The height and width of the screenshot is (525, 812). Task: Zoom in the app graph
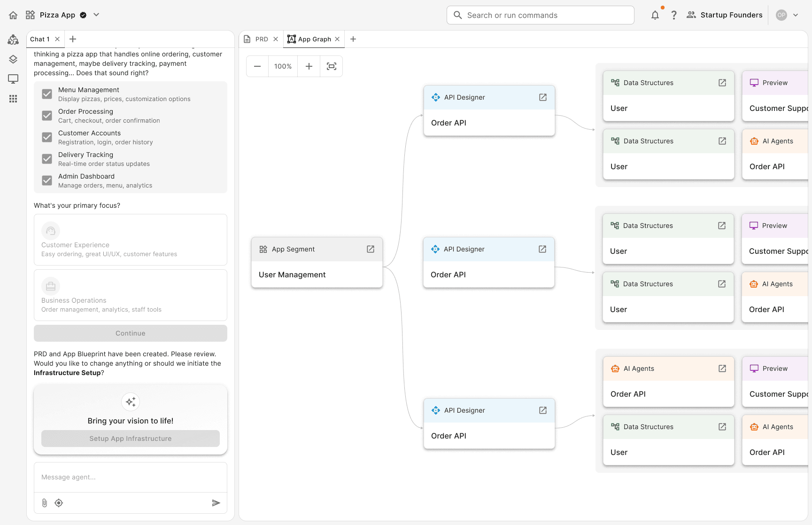pos(309,66)
